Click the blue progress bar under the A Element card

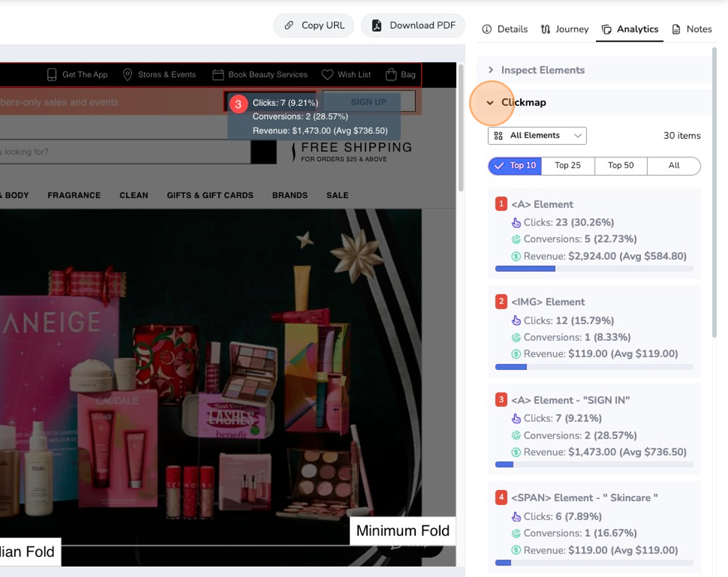(x=594, y=269)
